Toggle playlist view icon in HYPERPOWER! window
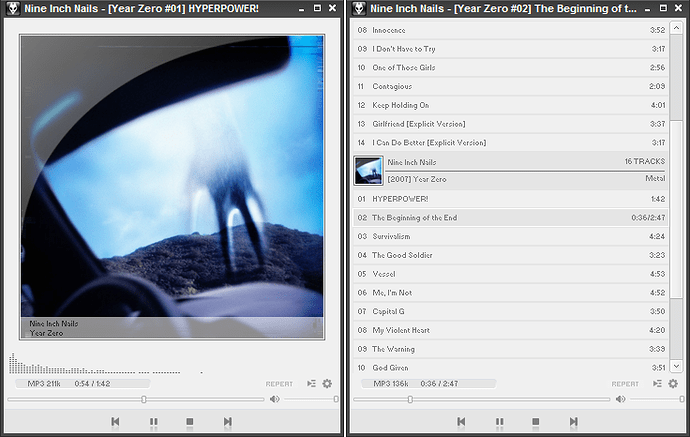 [x=311, y=384]
